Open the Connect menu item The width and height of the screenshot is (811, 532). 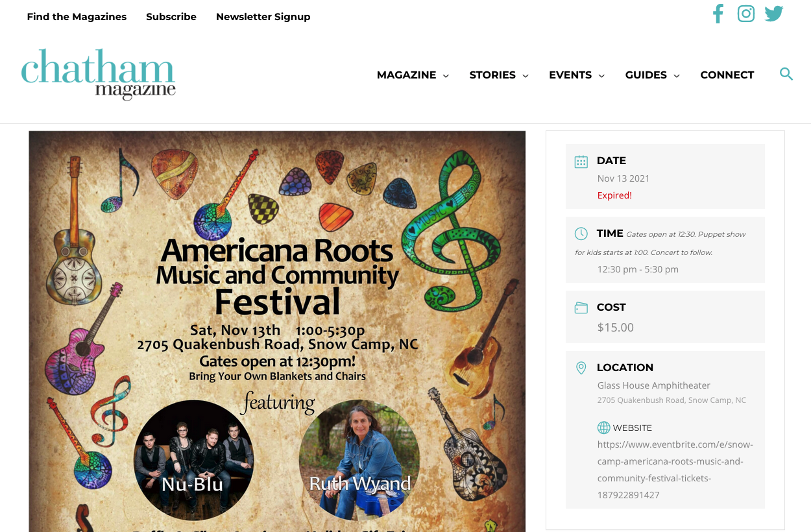tap(727, 75)
